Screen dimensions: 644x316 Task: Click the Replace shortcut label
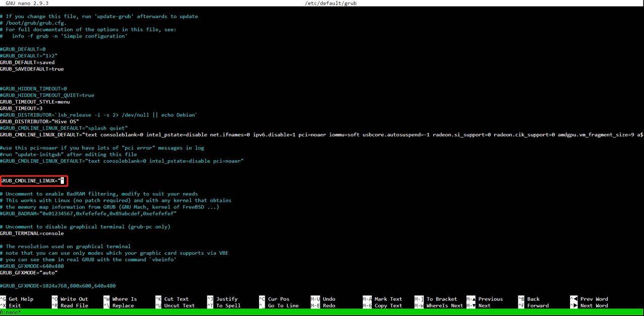coord(123,305)
